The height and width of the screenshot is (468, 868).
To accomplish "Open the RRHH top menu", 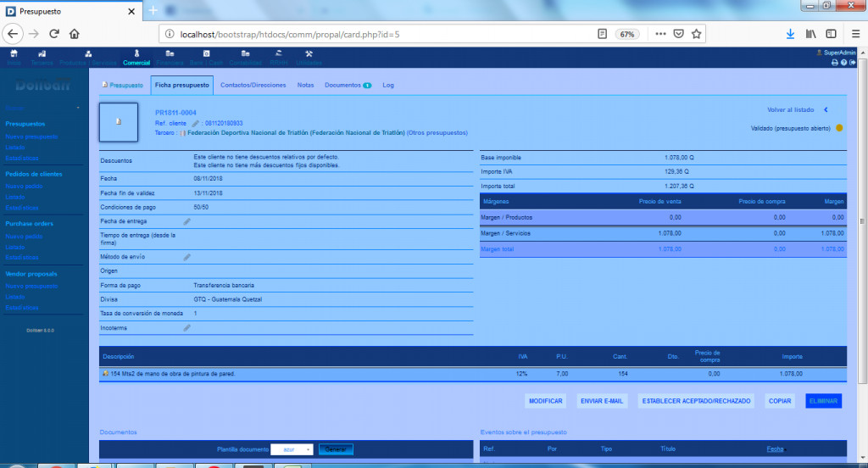I will click(x=278, y=57).
